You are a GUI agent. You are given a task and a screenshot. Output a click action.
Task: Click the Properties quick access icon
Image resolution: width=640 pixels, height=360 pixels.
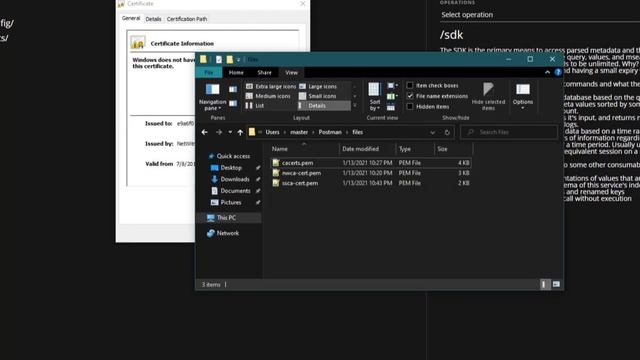[219, 60]
